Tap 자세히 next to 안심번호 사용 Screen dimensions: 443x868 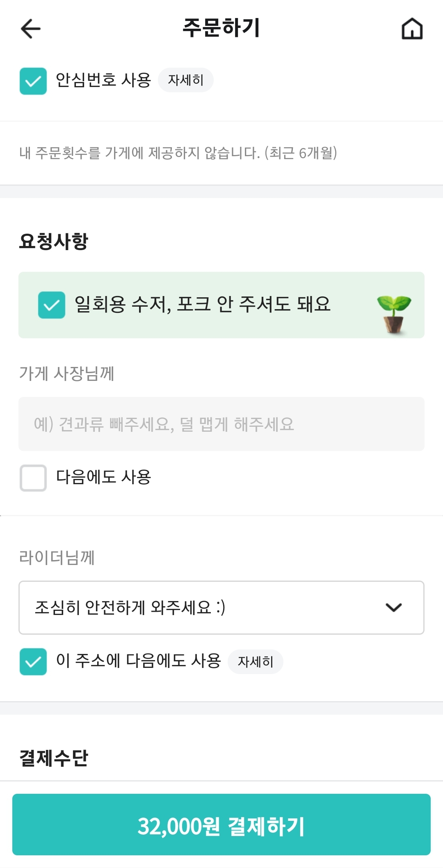[186, 80]
